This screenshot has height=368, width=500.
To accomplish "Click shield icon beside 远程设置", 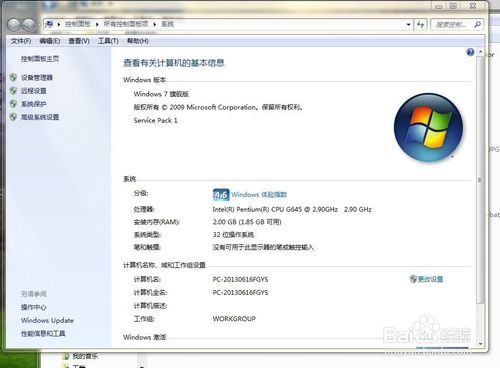I will click(x=13, y=91).
